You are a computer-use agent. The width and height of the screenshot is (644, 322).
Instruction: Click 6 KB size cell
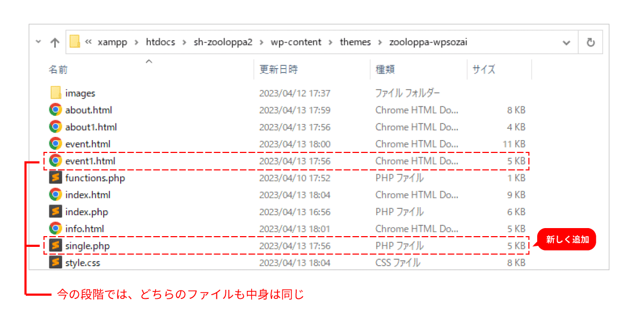click(516, 212)
